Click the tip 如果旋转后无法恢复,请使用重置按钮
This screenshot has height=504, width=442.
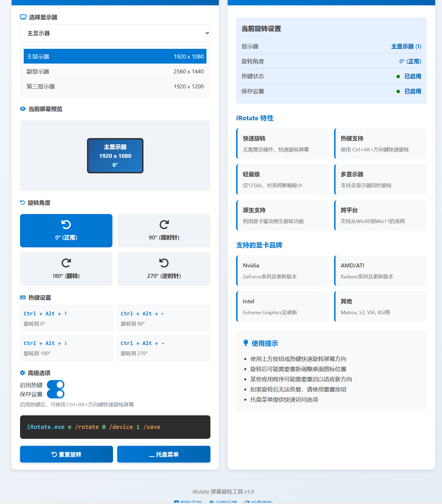click(x=298, y=389)
